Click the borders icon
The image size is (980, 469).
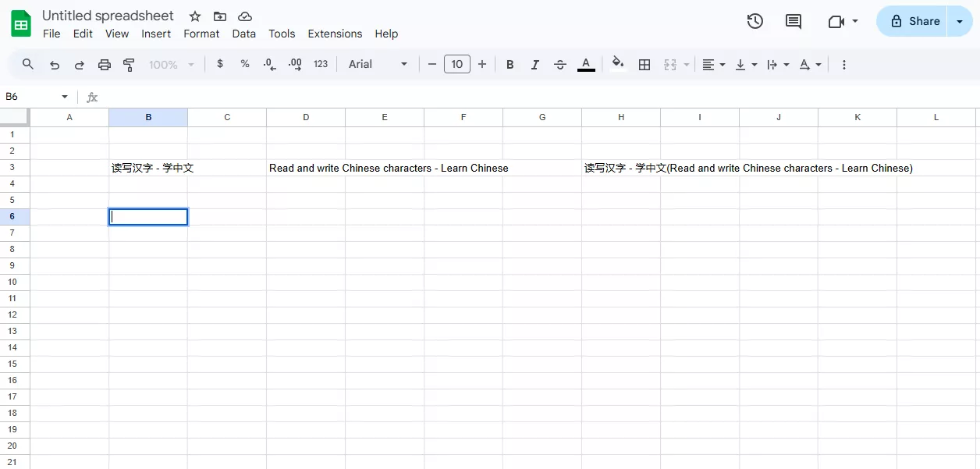pyautogui.click(x=644, y=65)
